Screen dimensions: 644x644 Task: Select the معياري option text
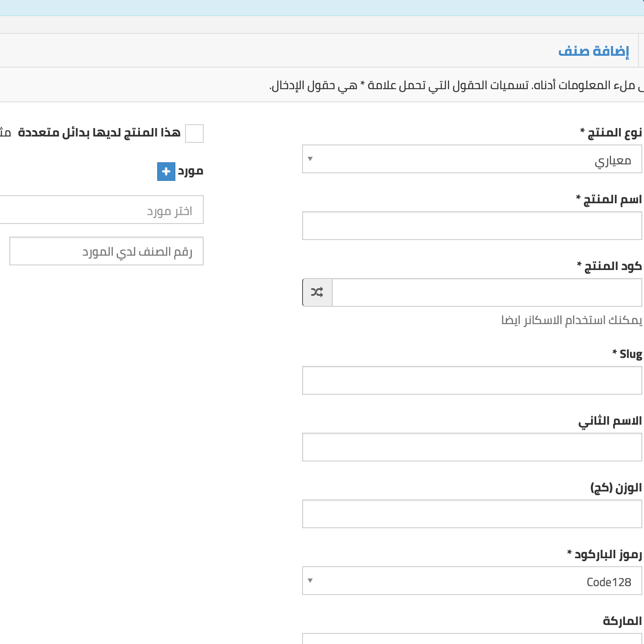pyautogui.click(x=617, y=159)
